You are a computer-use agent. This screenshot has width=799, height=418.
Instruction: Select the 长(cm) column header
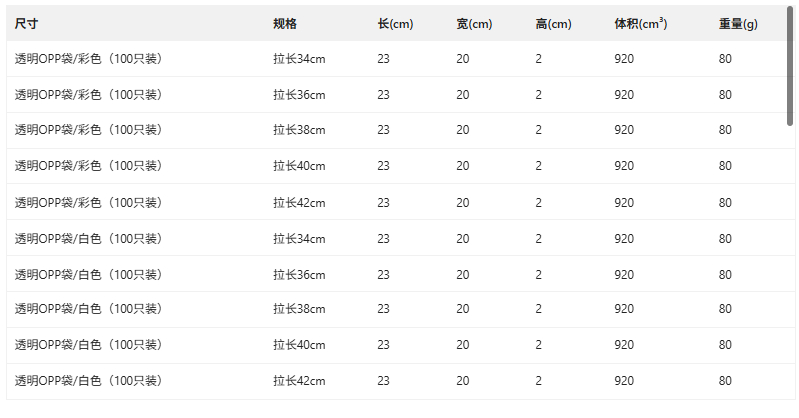pyautogui.click(x=395, y=23)
